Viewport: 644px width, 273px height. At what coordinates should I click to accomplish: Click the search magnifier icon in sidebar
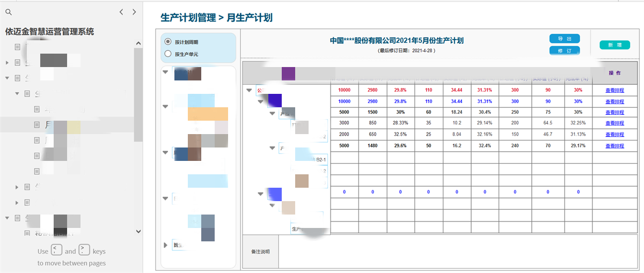(x=8, y=12)
